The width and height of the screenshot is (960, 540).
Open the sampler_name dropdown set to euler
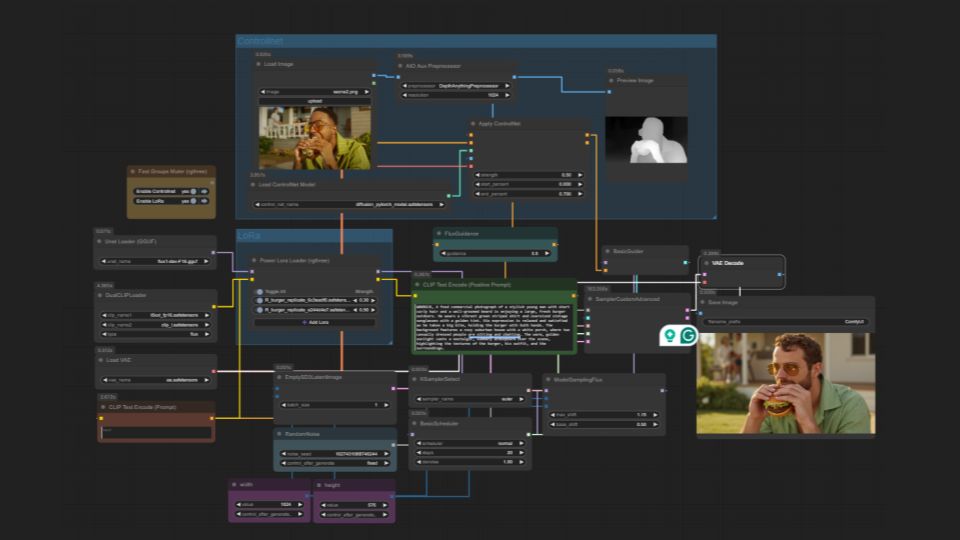pyautogui.click(x=470, y=397)
